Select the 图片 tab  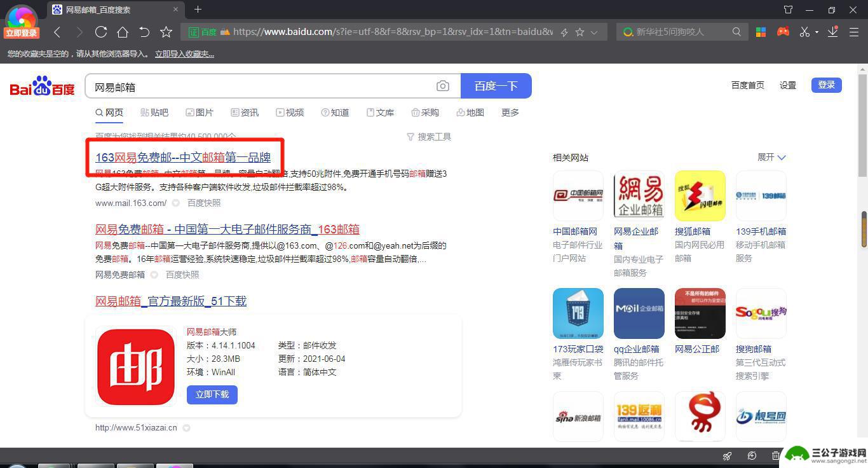[x=200, y=113]
